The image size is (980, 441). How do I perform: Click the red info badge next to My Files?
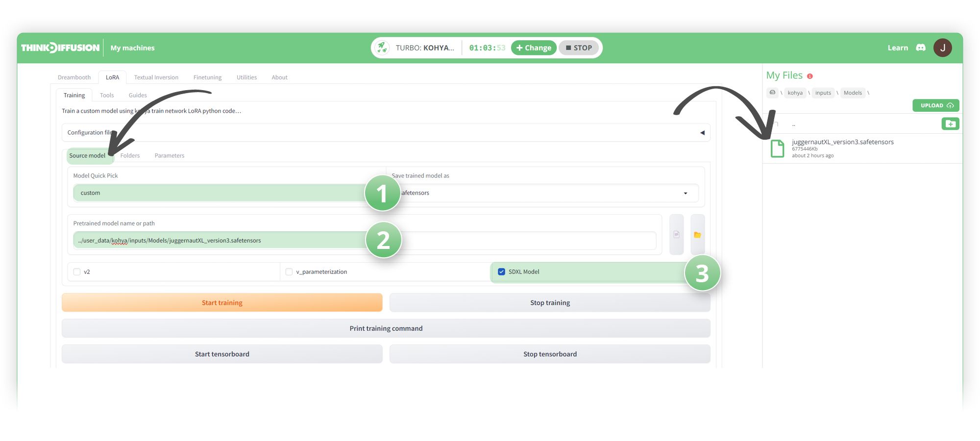pyautogui.click(x=810, y=75)
